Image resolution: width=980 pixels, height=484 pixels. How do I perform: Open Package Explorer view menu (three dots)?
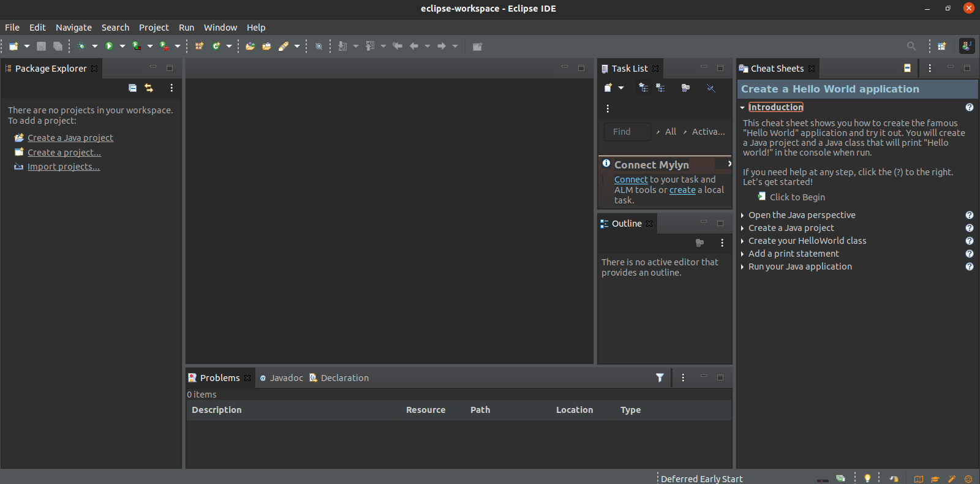coord(171,88)
